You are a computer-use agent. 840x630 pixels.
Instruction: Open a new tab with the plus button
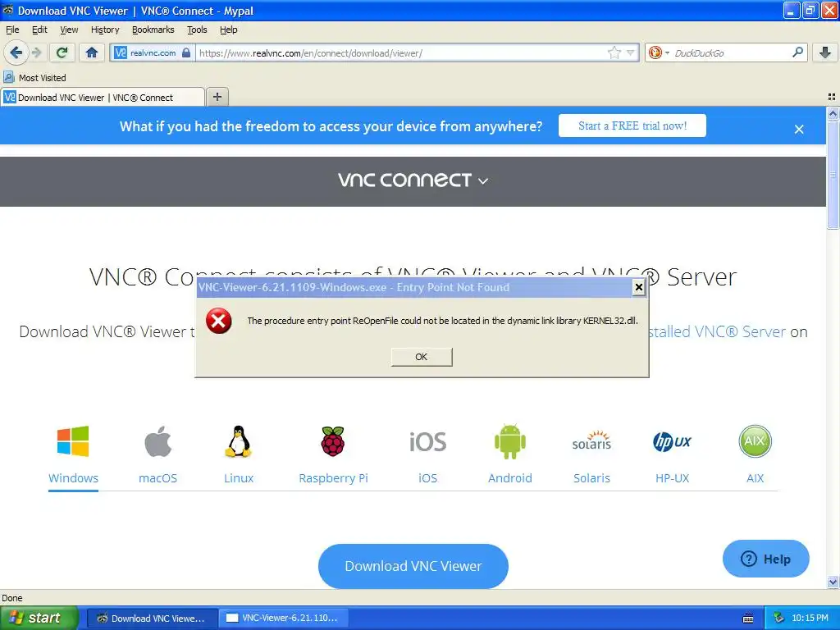(x=217, y=97)
